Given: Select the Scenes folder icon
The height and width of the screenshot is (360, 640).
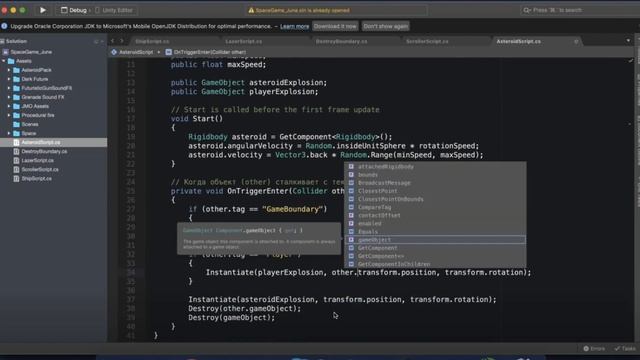Looking at the screenshot, I should point(16,124).
